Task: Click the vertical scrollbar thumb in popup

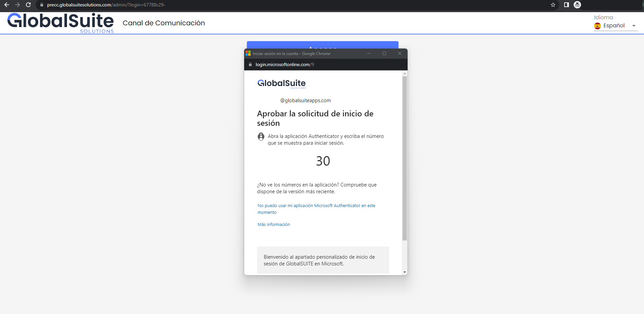Action: [x=405, y=158]
